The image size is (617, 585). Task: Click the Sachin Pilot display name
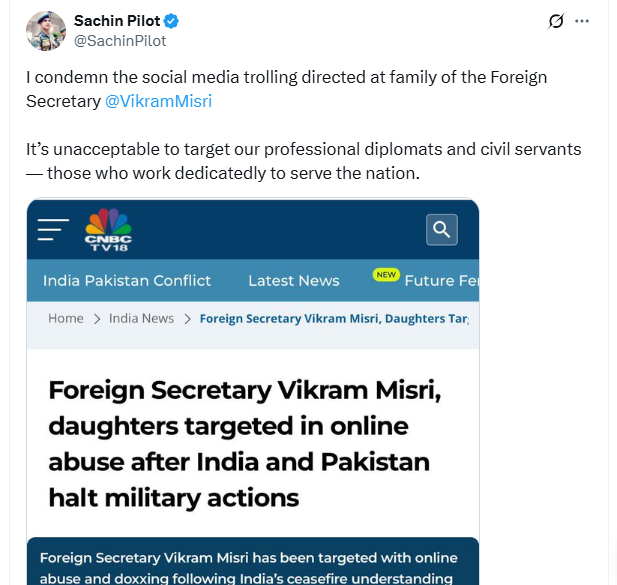pos(117,21)
